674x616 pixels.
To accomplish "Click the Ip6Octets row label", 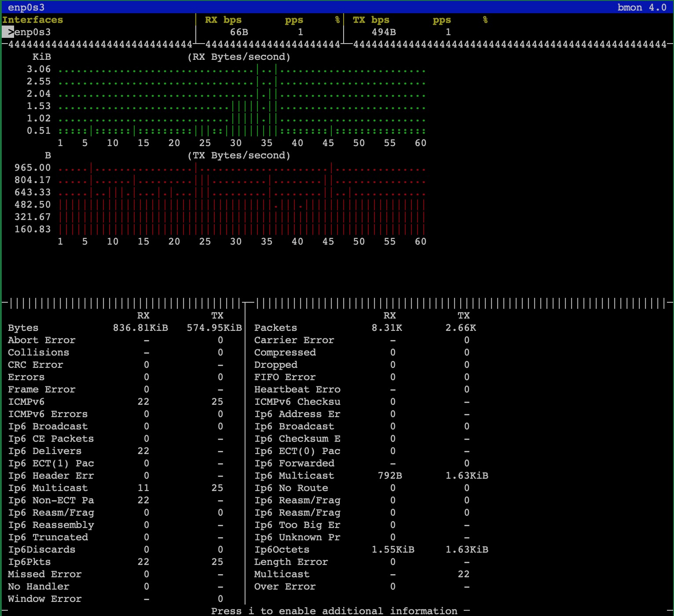I will click(x=282, y=550).
